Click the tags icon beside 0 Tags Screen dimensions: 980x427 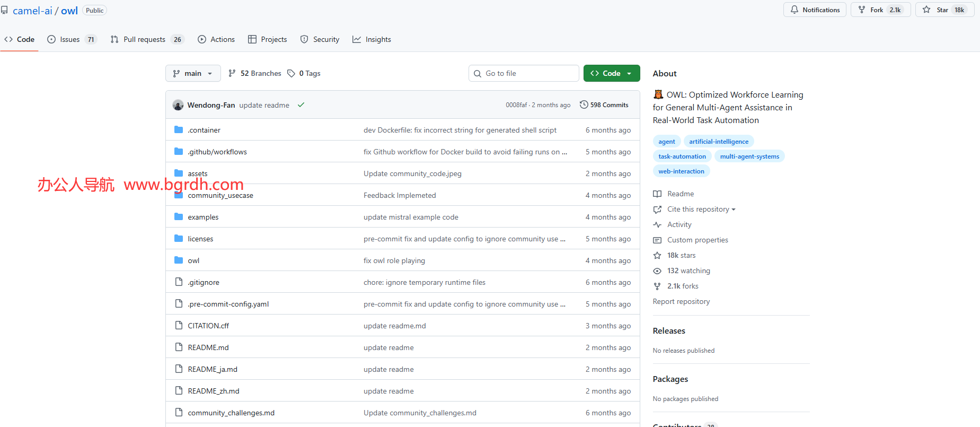tap(291, 73)
